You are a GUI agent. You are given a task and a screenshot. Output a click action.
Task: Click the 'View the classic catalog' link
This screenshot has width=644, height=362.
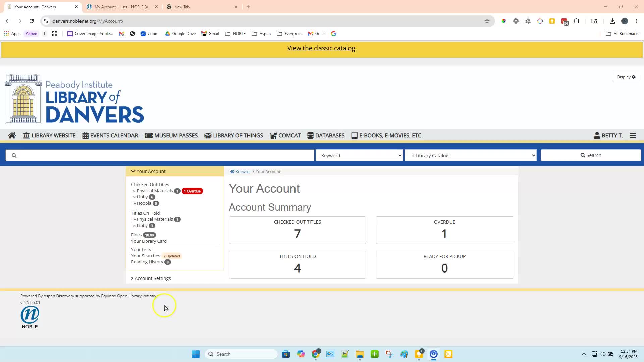[x=322, y=48]
